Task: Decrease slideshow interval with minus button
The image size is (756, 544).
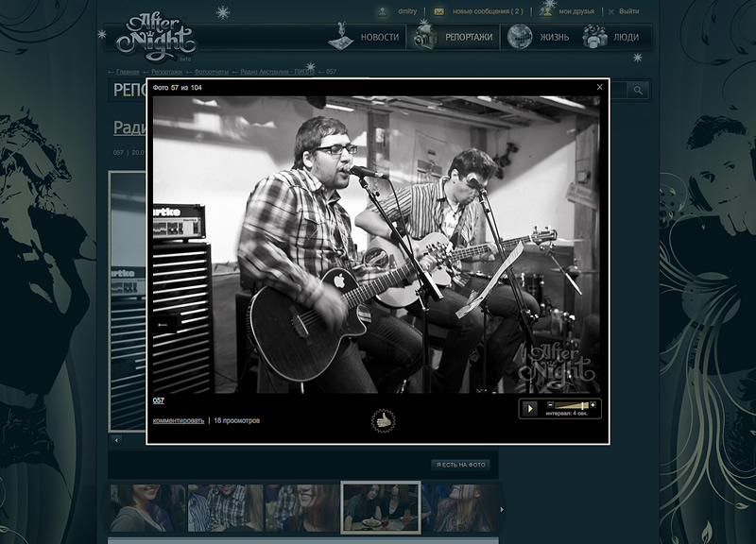Action: coord(551,405)
